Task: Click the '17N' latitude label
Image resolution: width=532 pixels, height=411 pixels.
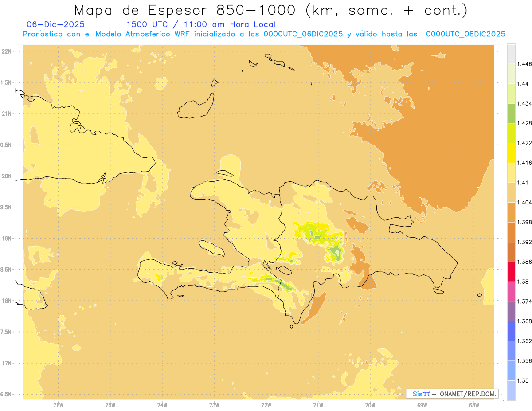Action: (7, 363)
